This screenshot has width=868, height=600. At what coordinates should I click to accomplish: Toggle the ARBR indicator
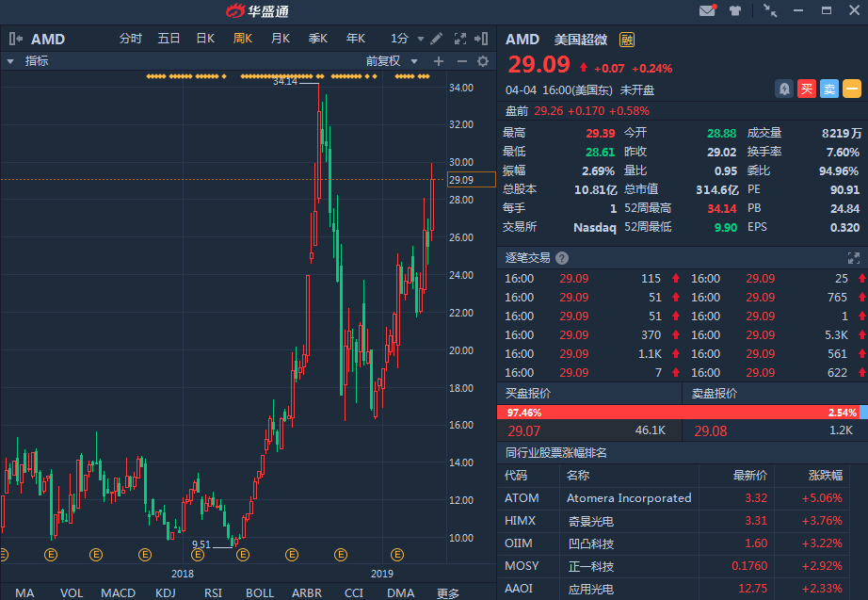click(307, 592)
